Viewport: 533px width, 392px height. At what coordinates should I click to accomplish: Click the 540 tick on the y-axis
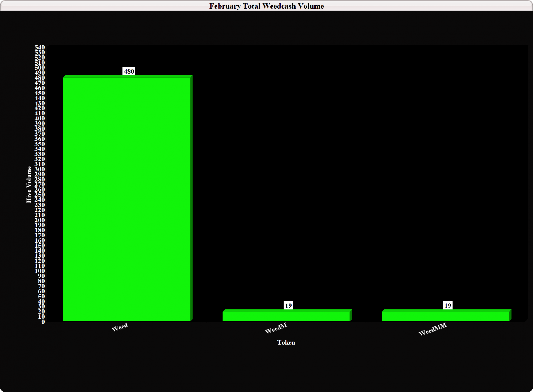[40, 47]
